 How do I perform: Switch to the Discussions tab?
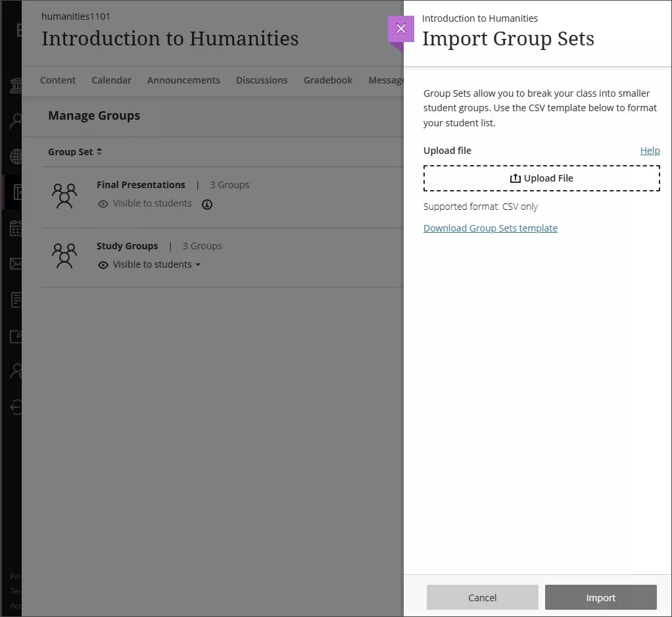(x=262, y=80)
